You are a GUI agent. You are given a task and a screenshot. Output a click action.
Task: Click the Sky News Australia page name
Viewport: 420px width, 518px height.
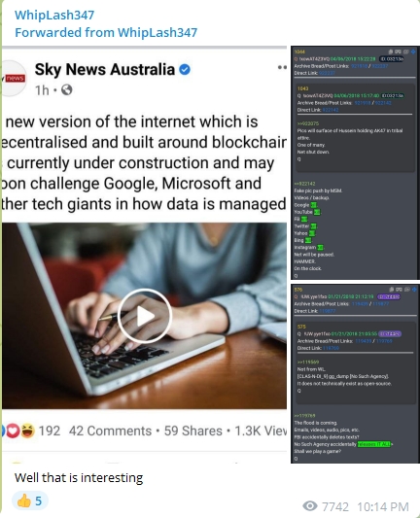click(105, 69)
